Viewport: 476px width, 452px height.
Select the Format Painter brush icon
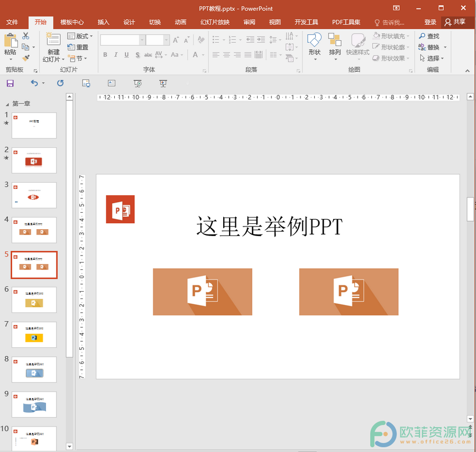coord(26,58)
